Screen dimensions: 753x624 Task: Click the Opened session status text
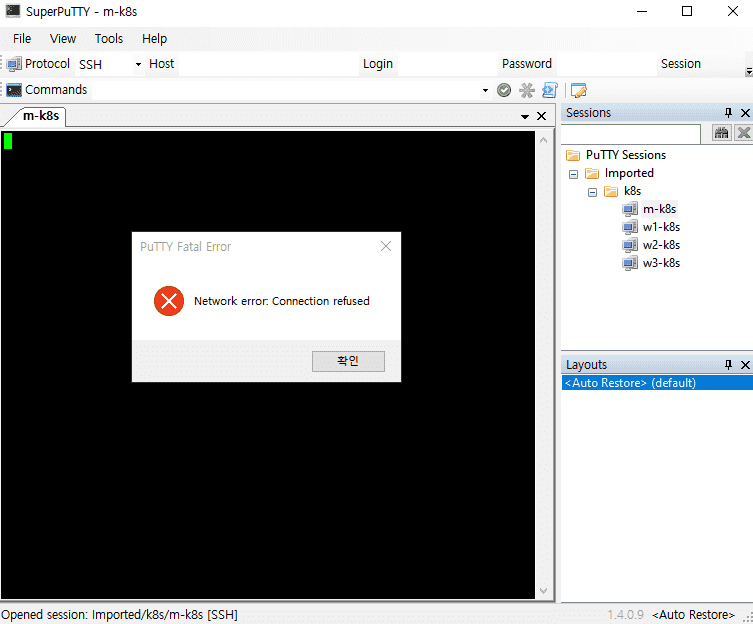point(120,615)
